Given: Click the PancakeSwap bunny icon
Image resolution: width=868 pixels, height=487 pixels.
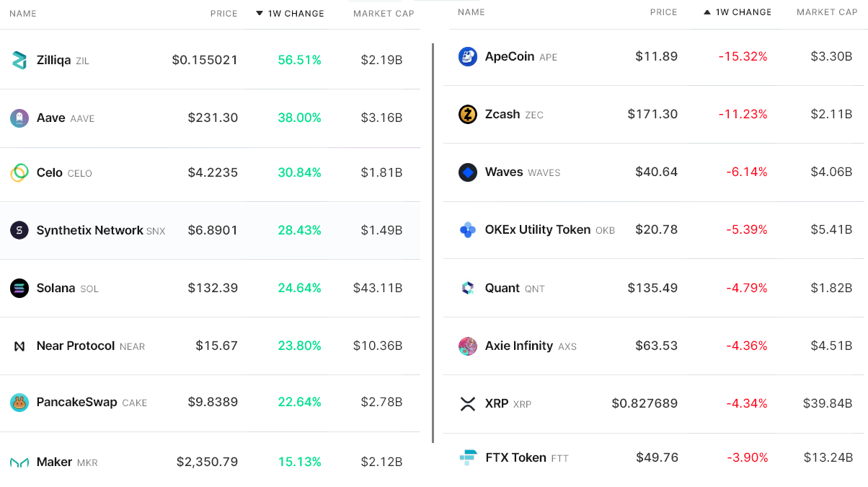Looking at the screenshot, I should tap(19, 403).
